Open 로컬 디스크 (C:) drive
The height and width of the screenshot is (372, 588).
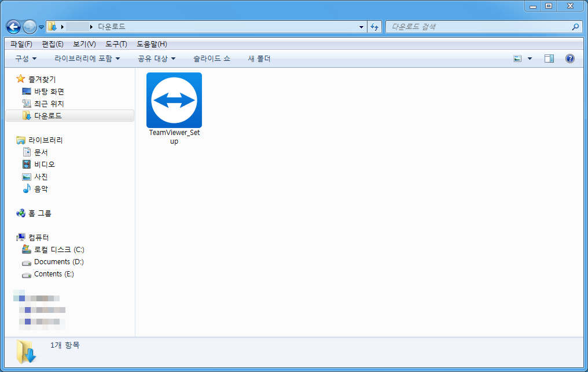(x=59, y=250)
